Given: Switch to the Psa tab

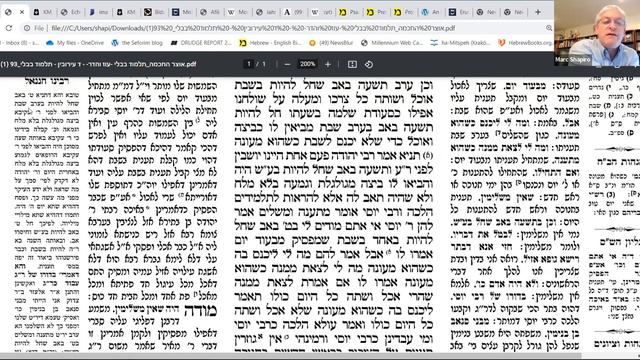Looking at the screenshot, I should click(x=349, y=12).
